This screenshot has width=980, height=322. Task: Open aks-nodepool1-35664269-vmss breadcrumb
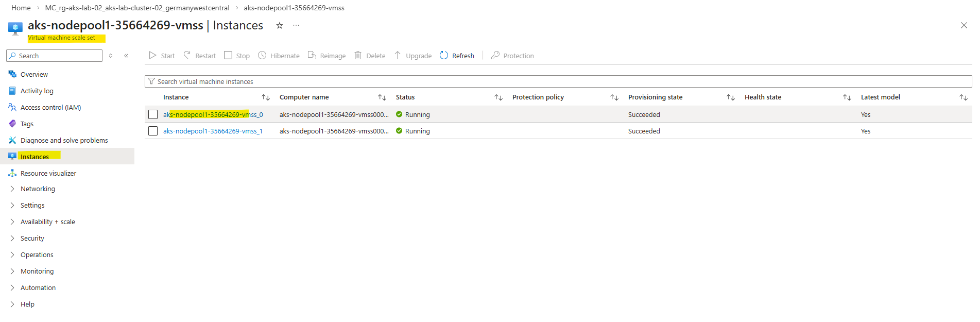click(294, 8)
